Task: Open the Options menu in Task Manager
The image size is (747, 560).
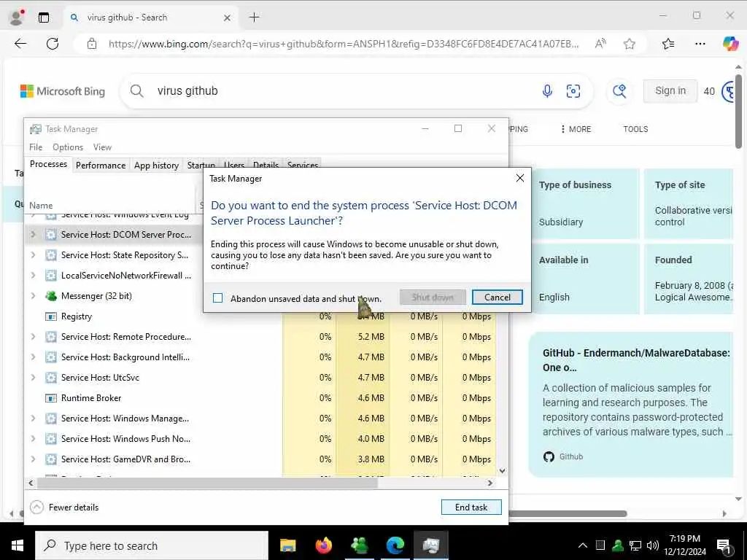Action: [x=68, y=147]
